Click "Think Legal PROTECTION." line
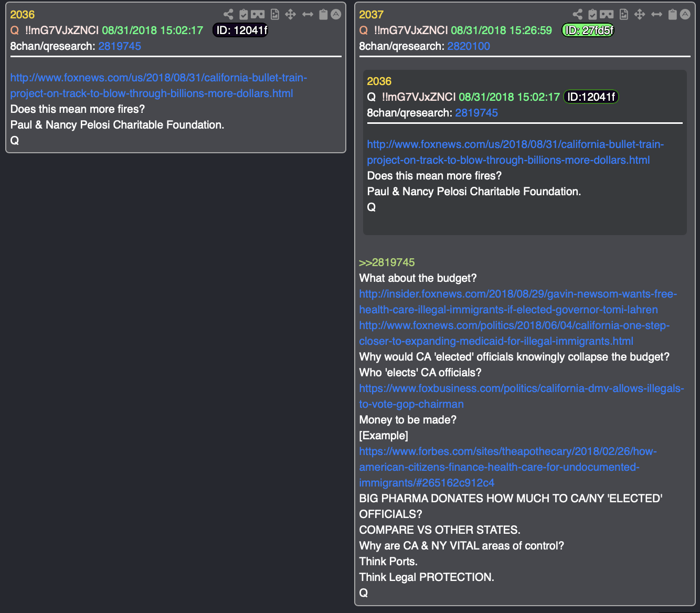 click(x=427, y=577)
